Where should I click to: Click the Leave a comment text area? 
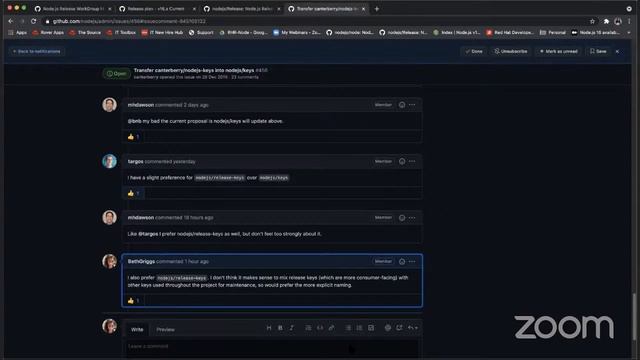point(272,349)
